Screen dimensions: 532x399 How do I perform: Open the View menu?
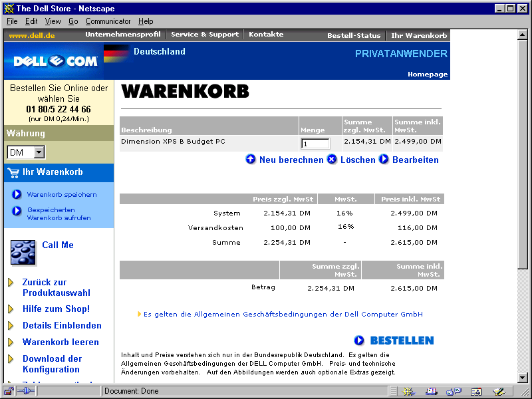(53, 21)
